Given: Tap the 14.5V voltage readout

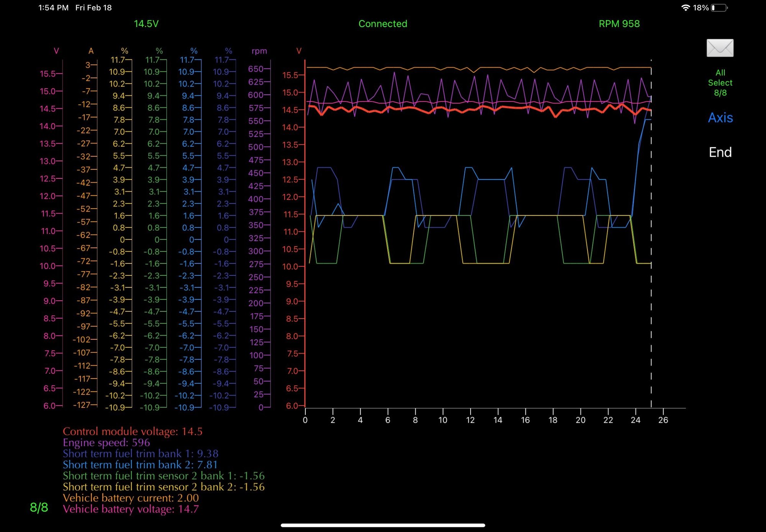Looking at the screenshot, I should [x=146, y=24].
